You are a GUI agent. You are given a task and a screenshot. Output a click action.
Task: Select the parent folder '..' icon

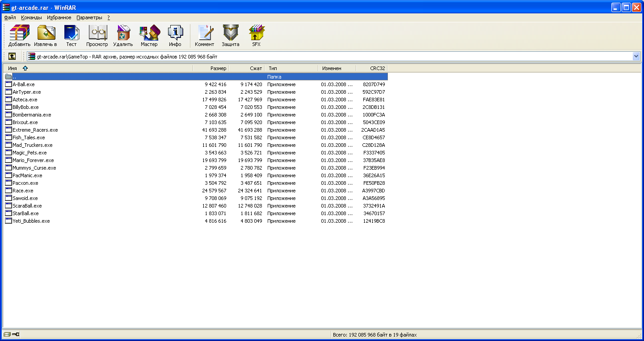8,77
